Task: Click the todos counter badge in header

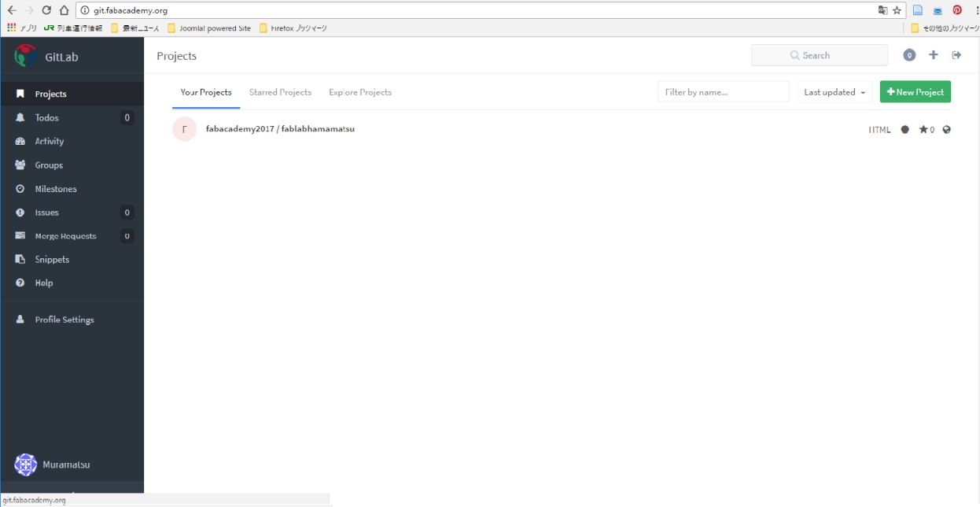Action: pyautogui.click(x=909, y=55)
